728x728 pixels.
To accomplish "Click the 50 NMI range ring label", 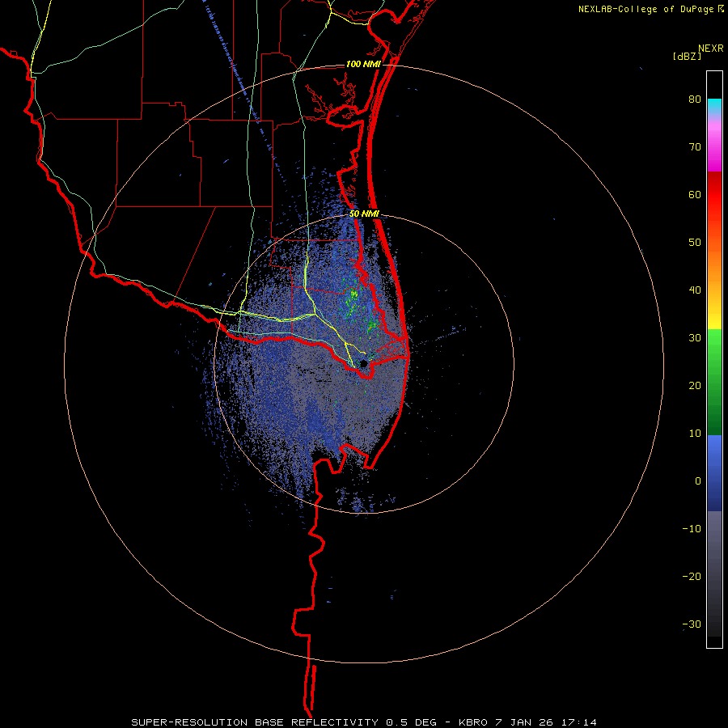I will point(364,214).
